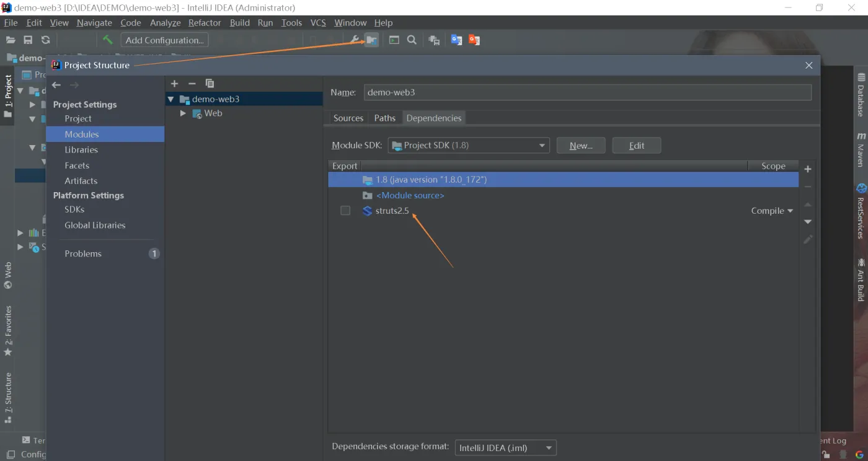Click the blue Google Translate icon
The height and width of the screenshot is (461, 868).
tap(456, 40)
